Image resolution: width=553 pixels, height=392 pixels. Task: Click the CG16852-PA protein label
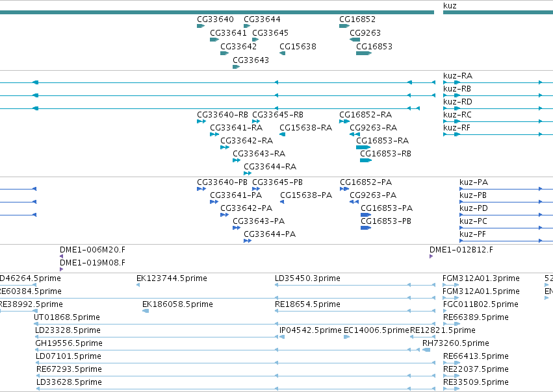tap(366, 182)
